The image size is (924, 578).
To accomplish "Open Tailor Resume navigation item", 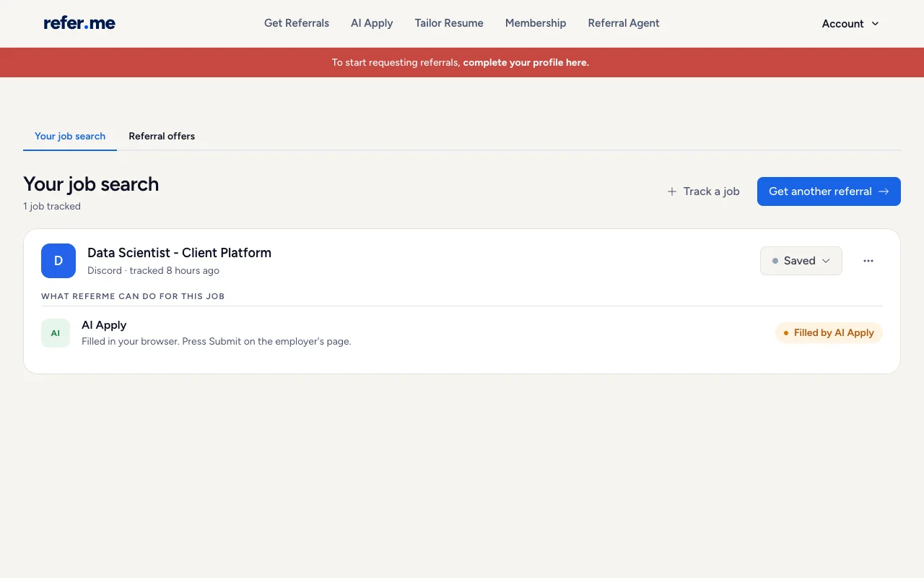I will point(449,23).
